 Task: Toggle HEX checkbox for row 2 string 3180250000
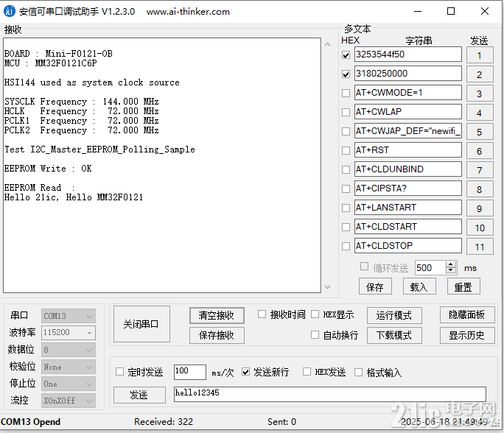pyautogui.click(x=346, y=74)
